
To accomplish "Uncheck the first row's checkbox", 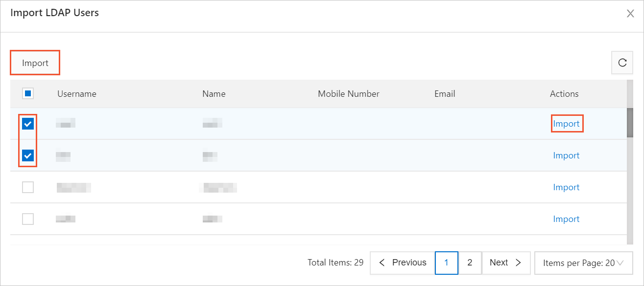I will point(28,124).
